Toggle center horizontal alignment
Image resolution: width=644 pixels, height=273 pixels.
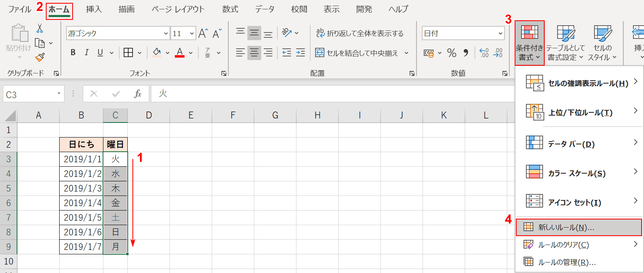tap(254, 52)
